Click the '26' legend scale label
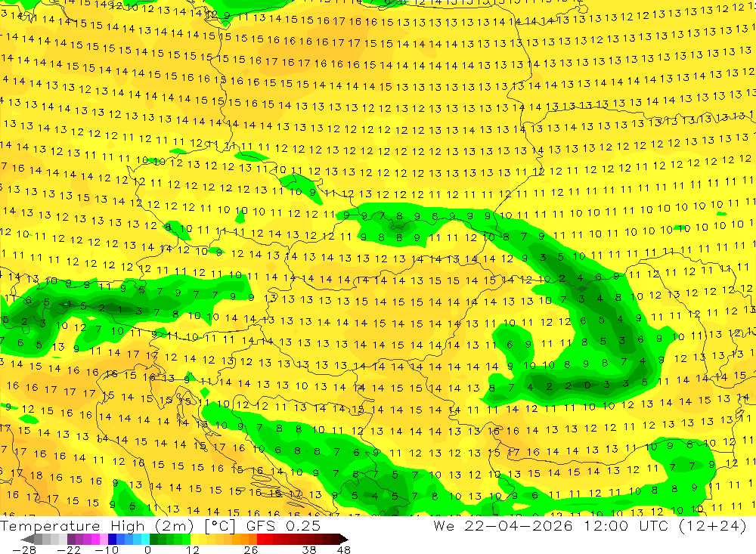 pos(251,549)
